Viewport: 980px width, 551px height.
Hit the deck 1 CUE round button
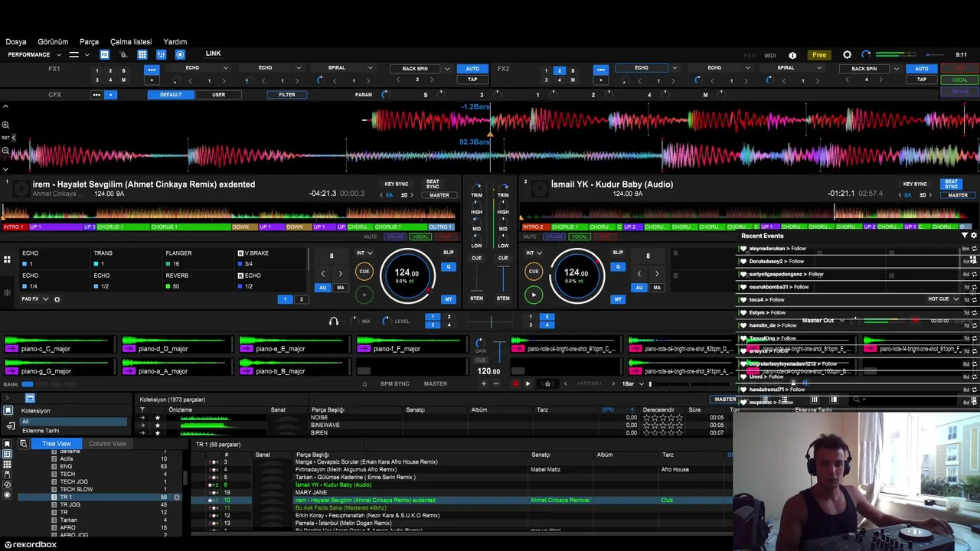[x=364, y=271]
